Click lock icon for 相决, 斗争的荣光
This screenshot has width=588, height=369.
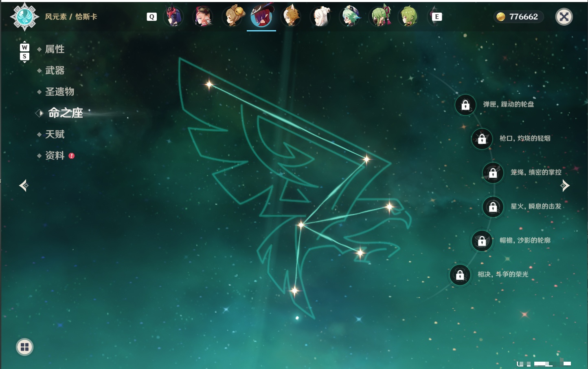(460, 275)
